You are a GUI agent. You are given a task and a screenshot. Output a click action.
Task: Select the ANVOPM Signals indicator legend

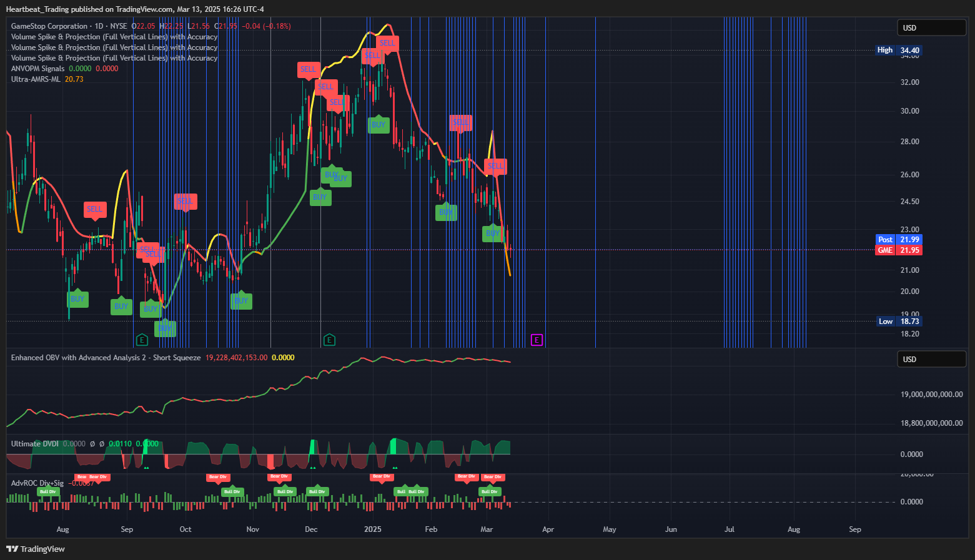(x=37, y=69)
